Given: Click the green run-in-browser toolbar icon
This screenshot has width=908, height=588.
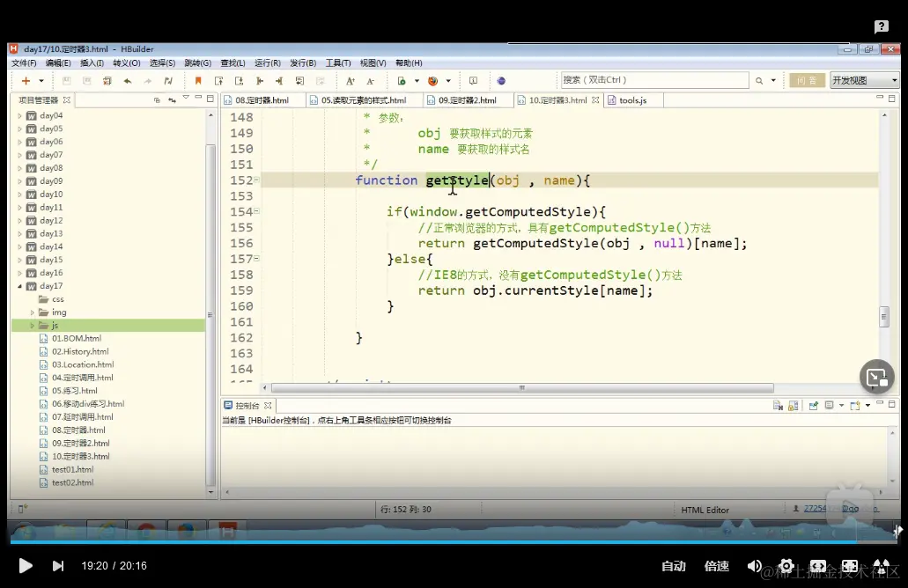Looking at the screenshot, I should (402, 81).
